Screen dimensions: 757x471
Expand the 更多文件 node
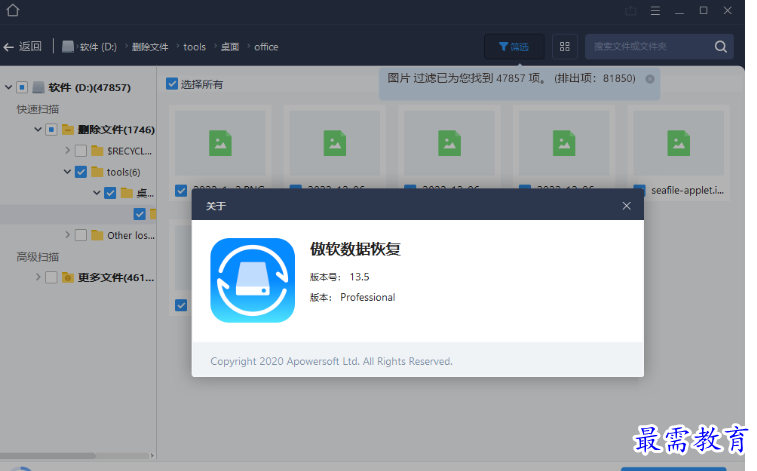(38, 277)
